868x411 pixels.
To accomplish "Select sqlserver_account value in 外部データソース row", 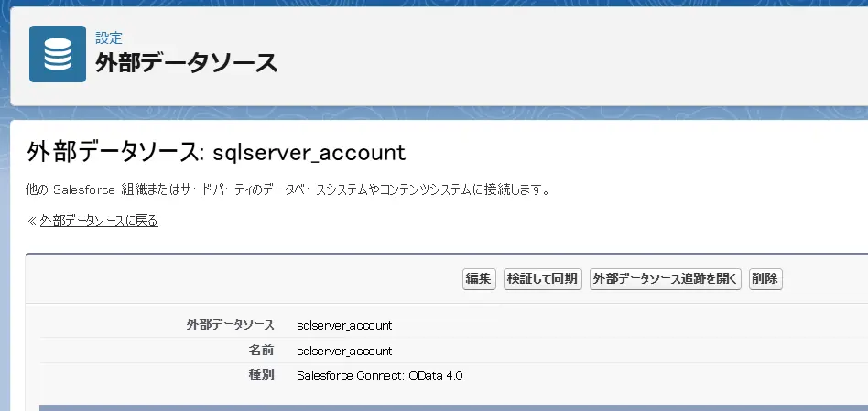I will point(344,325).
